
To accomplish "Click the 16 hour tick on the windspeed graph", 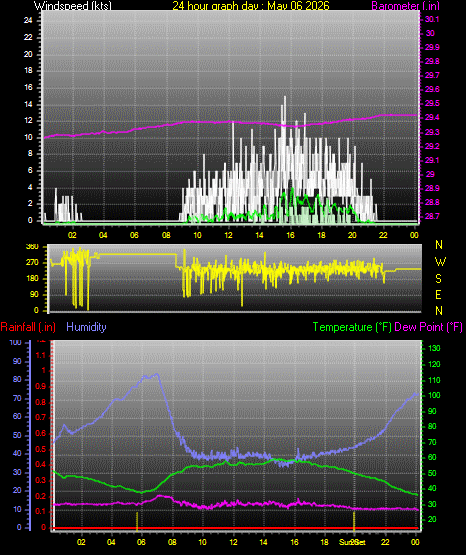I will tap(290, 235).
